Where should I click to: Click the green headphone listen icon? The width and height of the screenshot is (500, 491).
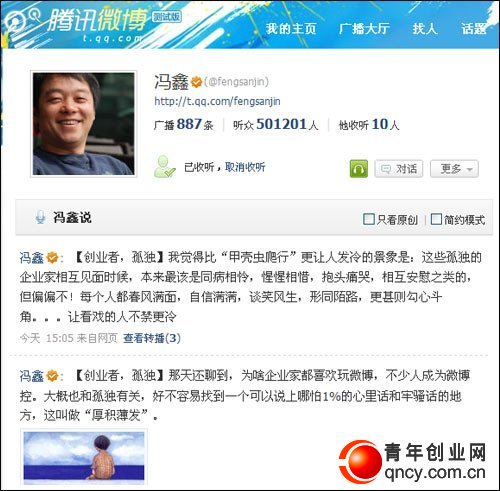pyautogui.click(x=359, y=169)
